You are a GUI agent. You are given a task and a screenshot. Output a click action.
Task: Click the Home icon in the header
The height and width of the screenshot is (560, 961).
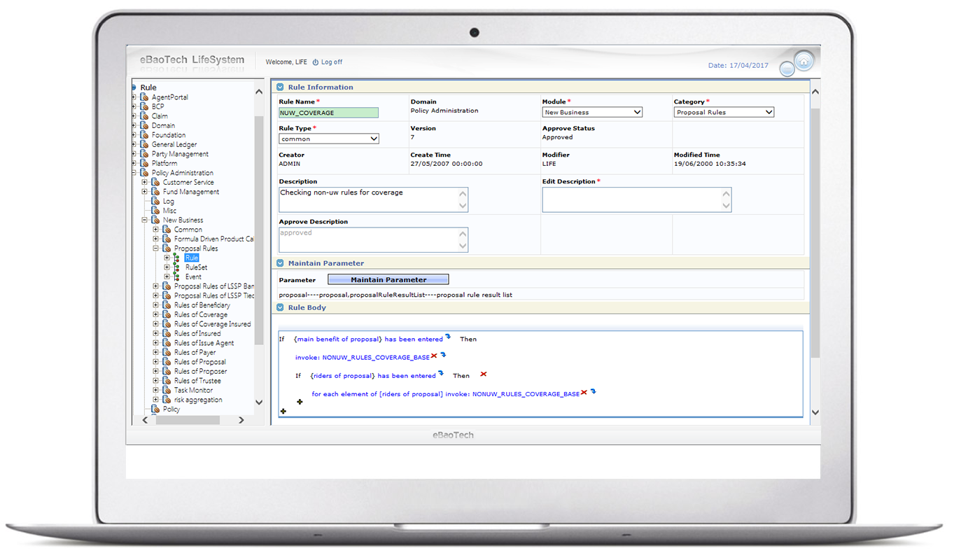(x=804, y=61)
